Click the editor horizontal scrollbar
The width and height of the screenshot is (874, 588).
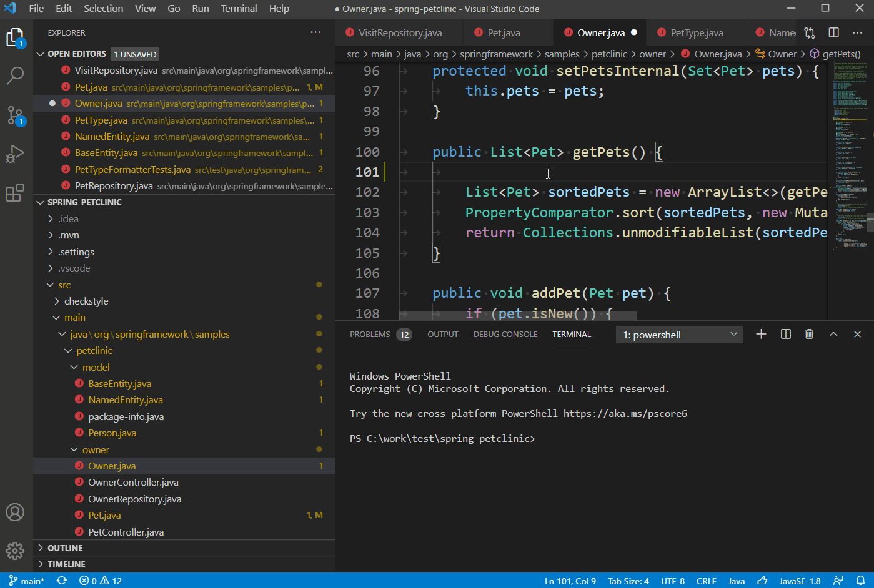tap(517, 315)
